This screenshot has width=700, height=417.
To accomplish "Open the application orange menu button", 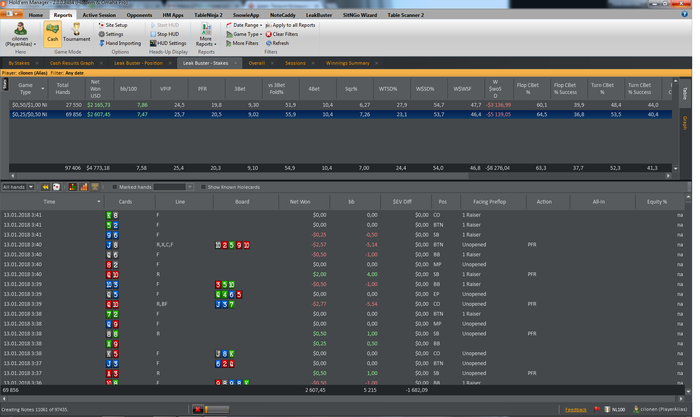I will [x=11, y=14].
